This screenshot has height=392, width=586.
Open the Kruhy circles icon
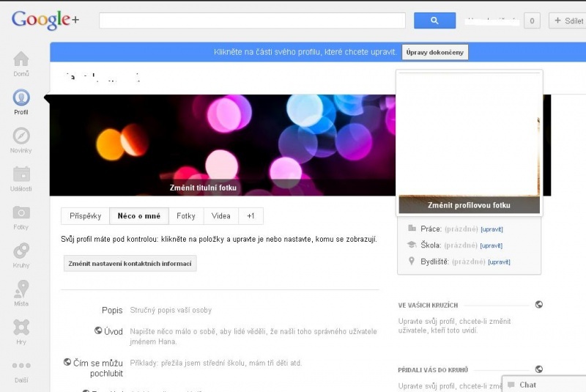pyautogui.click(x=21, y=252)
